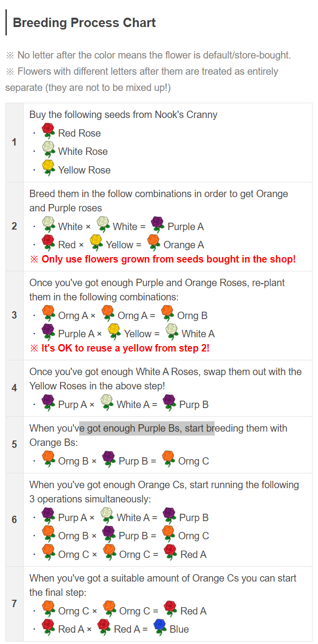
Task: Click the step number 1 cell
Action: pos(14,142)
